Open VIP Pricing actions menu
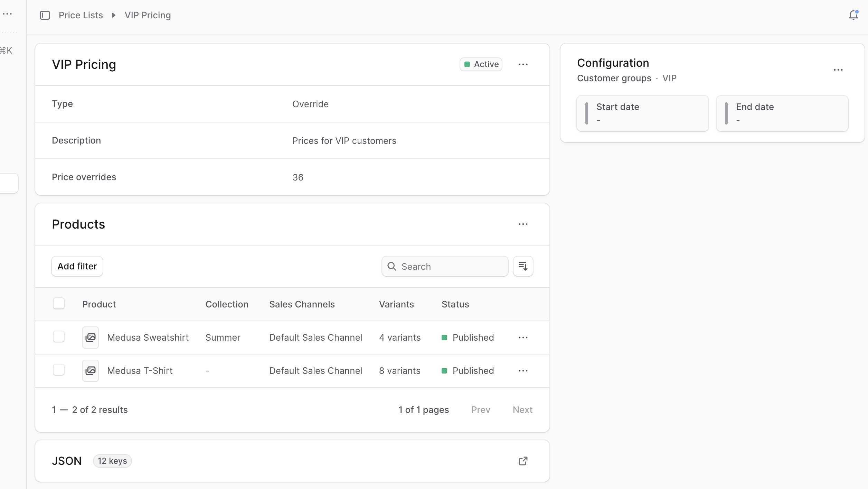The image size is (868, 489). (x=523, y=64)
